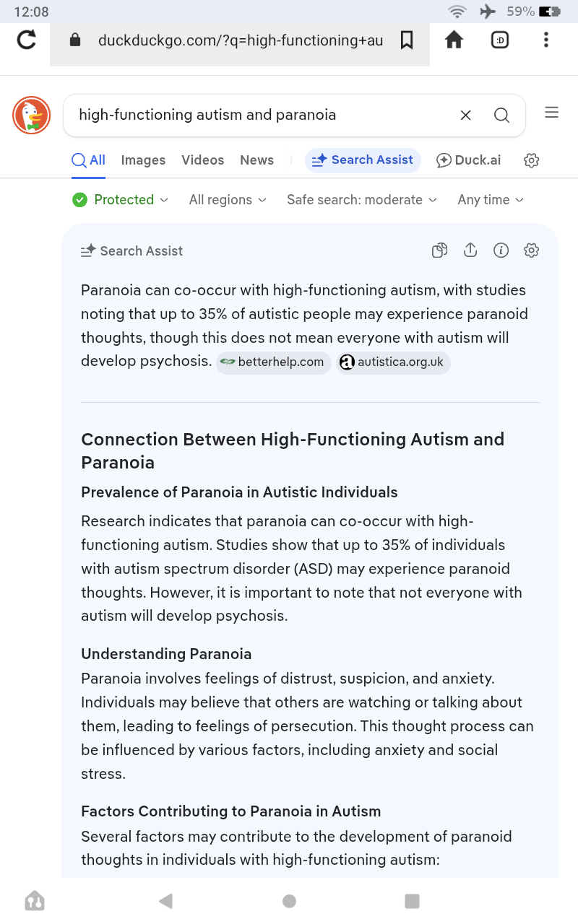Switch to the Images tab
This screenshot has height=924, width=578.
coord(143,160)
